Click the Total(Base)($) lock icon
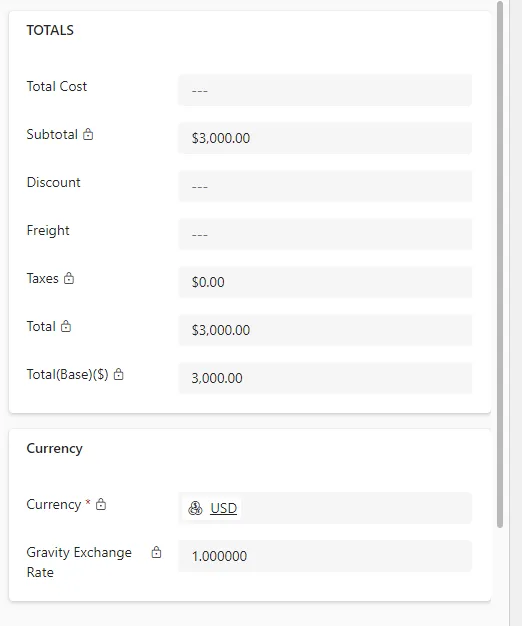This screenshot has height=626, width=522. point(119,374)
